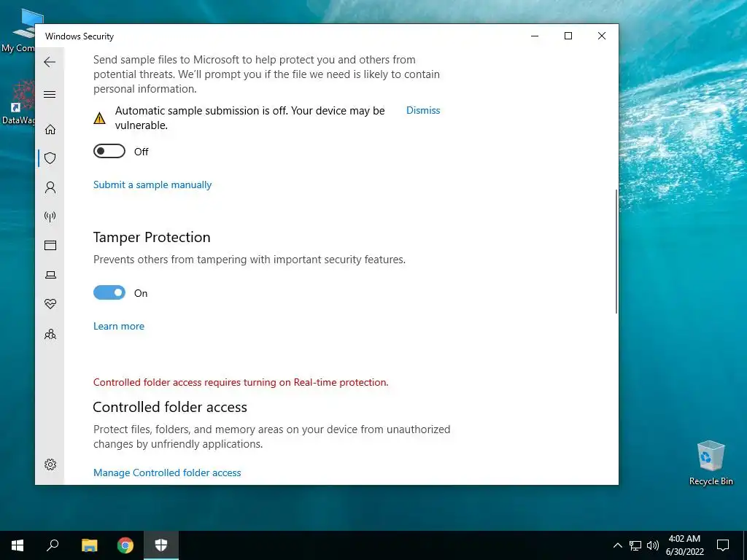Turn off Tamper Protection toggle
This screenshot has height=560, width=747.
[x=109, y=292]
